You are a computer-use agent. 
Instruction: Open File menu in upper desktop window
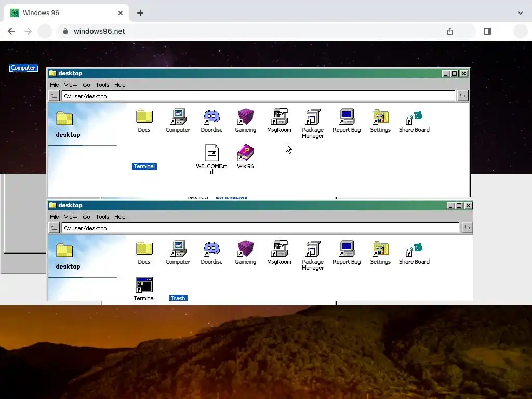tap(54, 85)
